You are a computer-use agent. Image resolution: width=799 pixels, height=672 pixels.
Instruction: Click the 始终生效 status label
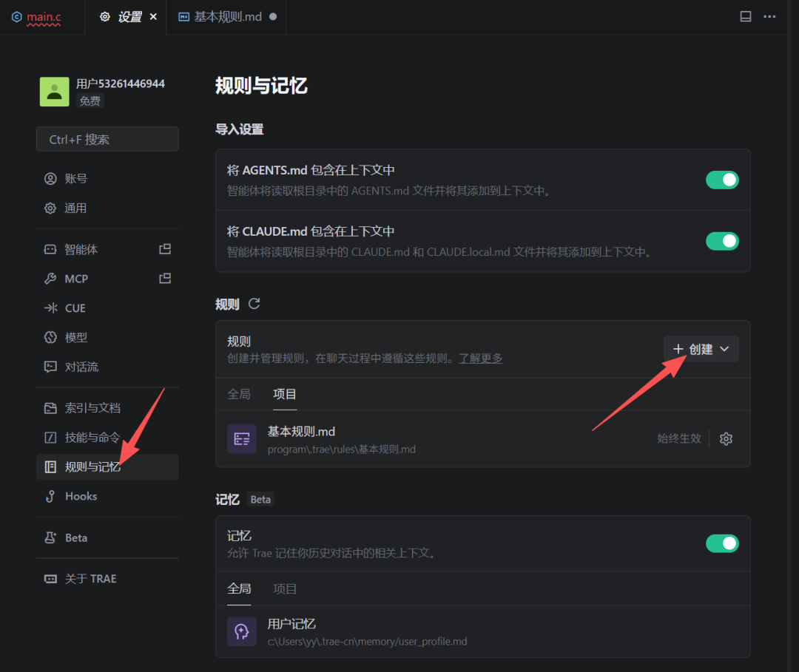coord(678,439)
